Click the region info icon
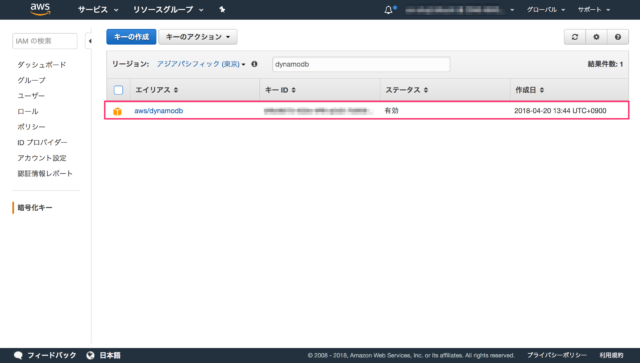This screenshot has height=363, width=640. (254, 64)
